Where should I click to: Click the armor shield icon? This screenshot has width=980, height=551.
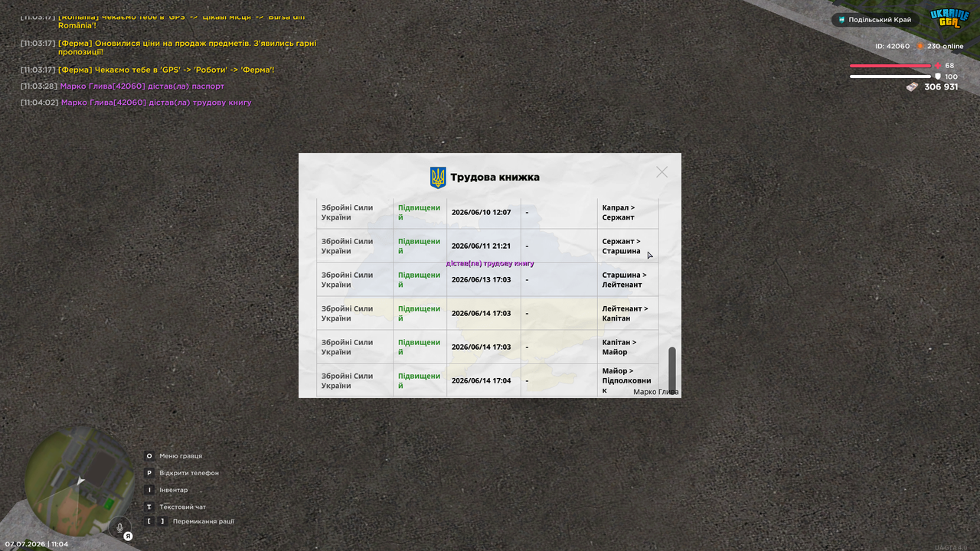[938, 77]
